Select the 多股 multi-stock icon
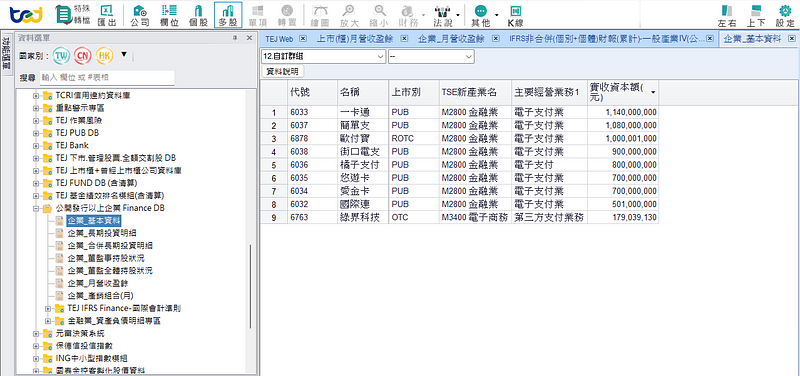800x376 pixels. [x=228, y=14]
